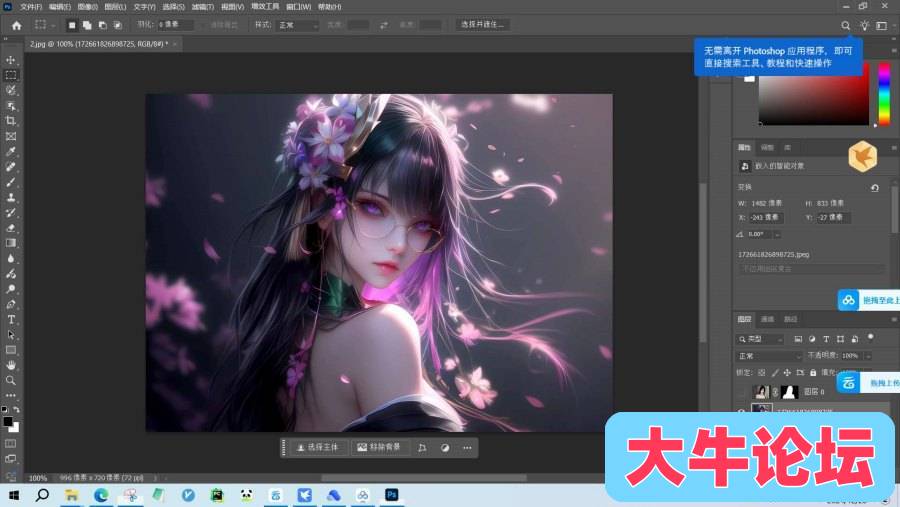This screenshot has height=507, width=900.
Task: Reset transform in Properties panel
Action: 875,188
